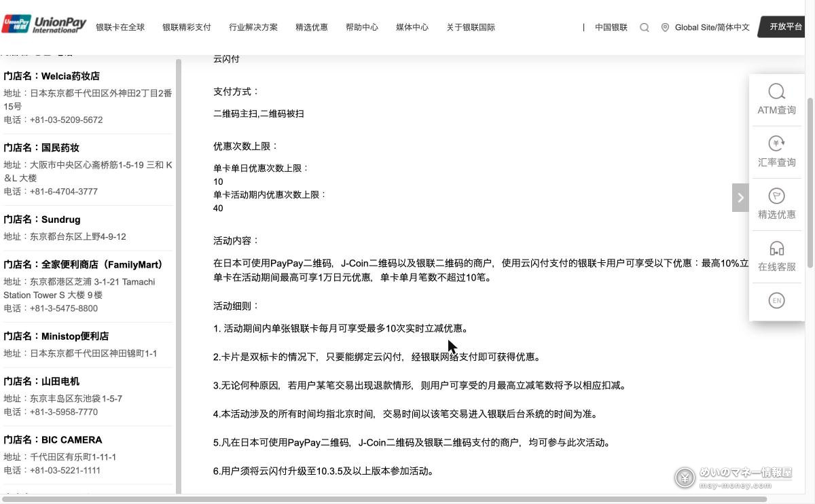Open 媒体中心 menu

tap(412, 27)
